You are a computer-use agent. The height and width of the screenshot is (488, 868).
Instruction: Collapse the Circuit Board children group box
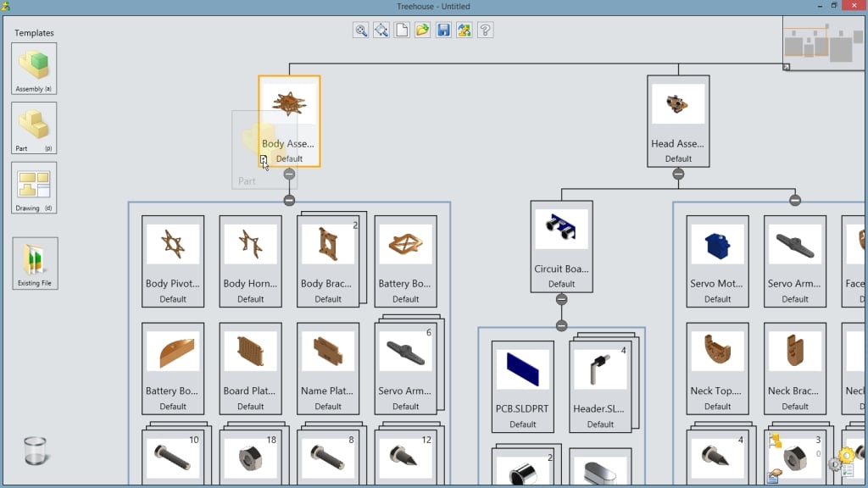point(561,325)
